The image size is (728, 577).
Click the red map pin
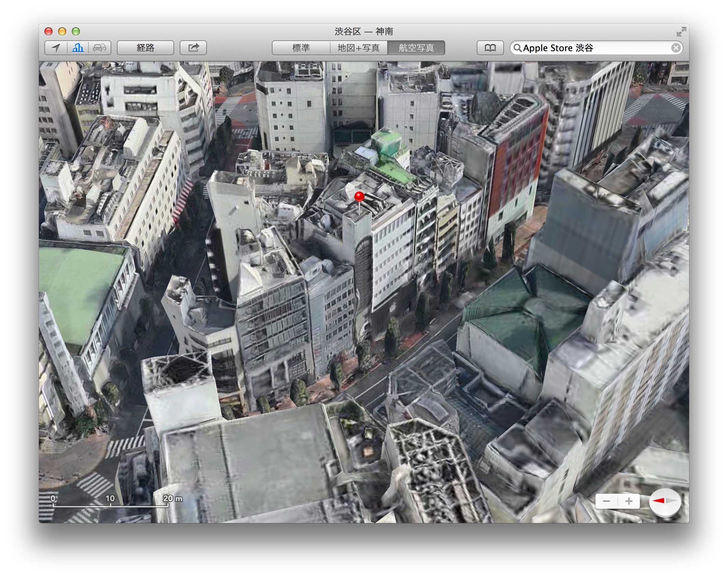[359, 197]
